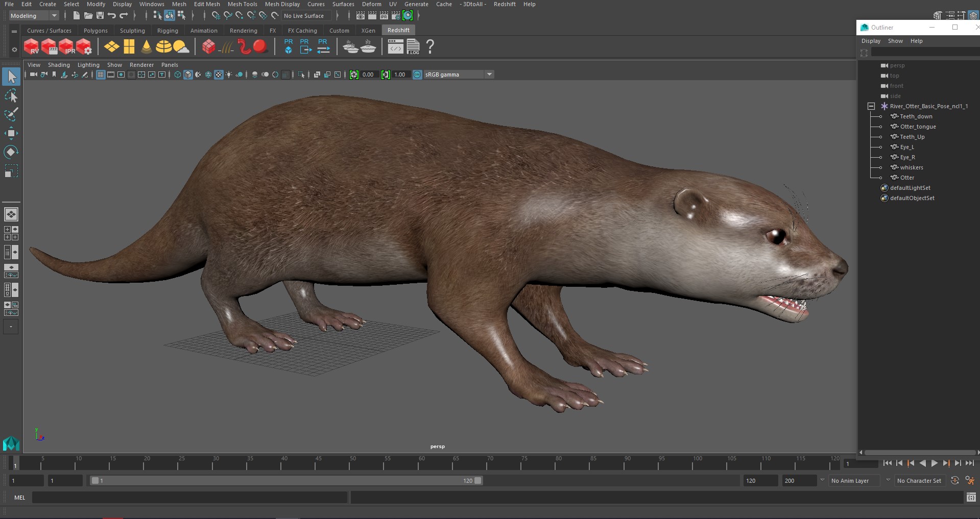Click the MEL command line input
980x519 pixels.
[x=189, y=498]
